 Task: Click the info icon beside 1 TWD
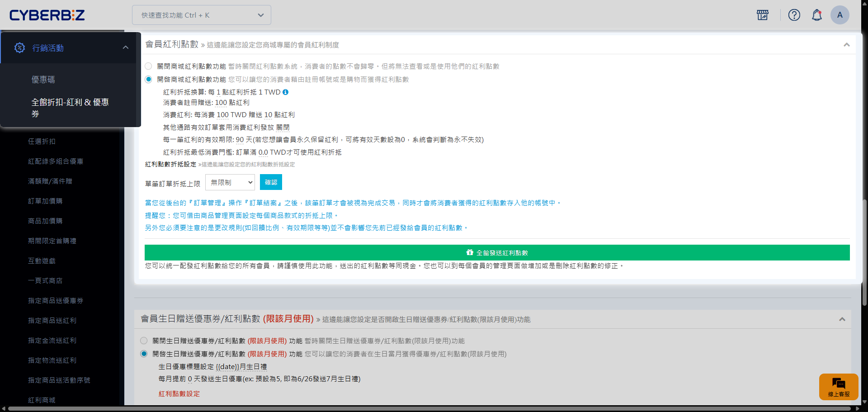click(286, 92)
